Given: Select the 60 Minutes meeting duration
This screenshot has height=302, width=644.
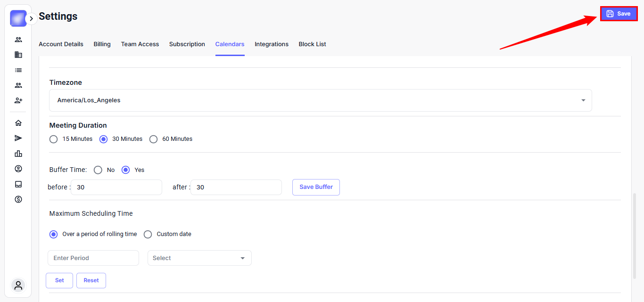Looking at the screenshot, I should pyautogui.click(x=153, y=139).
